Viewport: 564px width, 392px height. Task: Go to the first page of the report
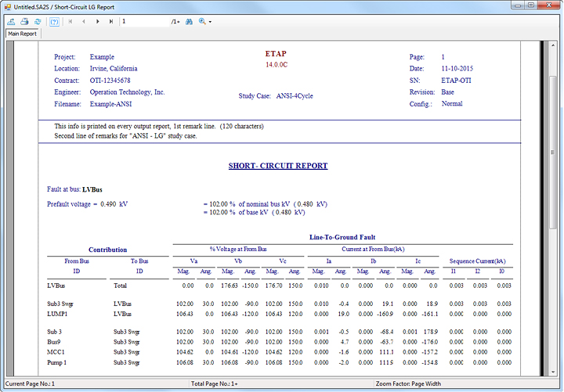pyautogui.click(x=71, y=21)
